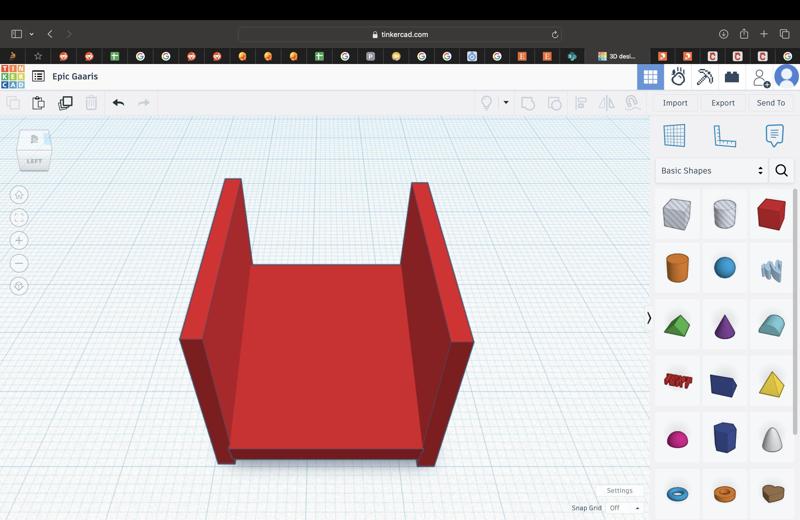Click the Import button
The width and height of the screenshot is (800, 520).
click(675, 103)
